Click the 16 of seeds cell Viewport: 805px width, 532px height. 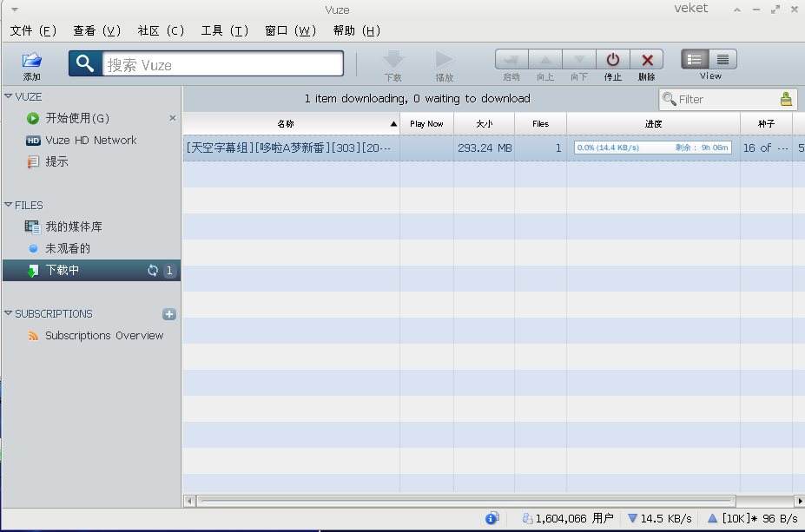(765, 148)
